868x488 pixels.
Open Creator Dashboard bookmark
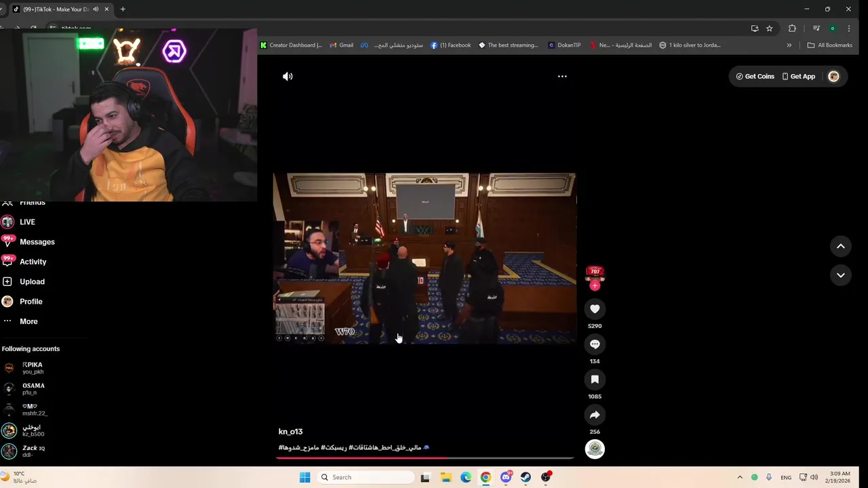pos(292,45)
